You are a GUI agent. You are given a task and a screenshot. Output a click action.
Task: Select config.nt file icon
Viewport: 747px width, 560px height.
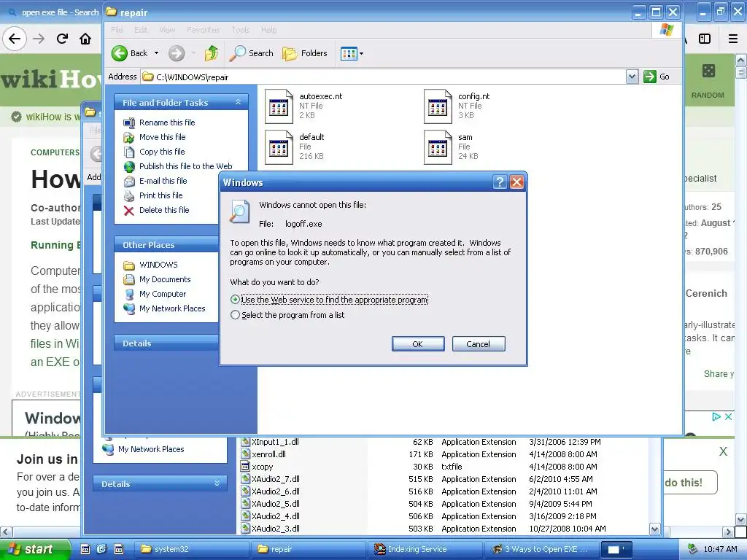[438, 106]
